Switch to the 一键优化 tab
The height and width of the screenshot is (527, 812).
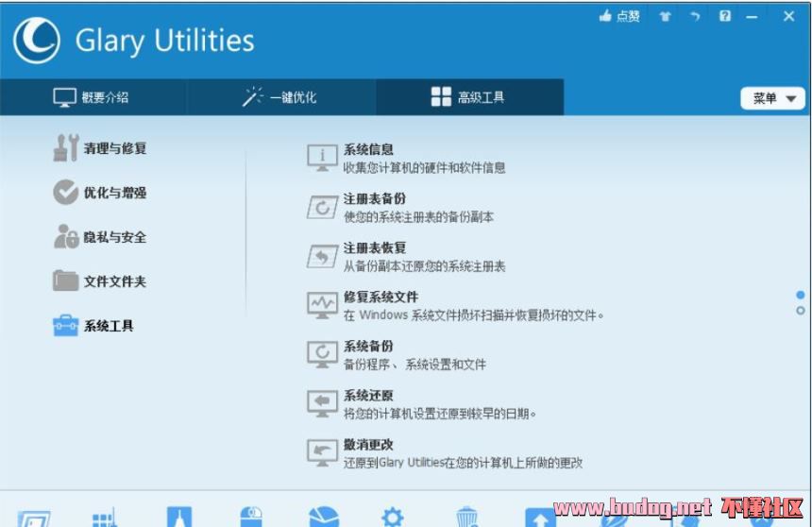point(279,97)
